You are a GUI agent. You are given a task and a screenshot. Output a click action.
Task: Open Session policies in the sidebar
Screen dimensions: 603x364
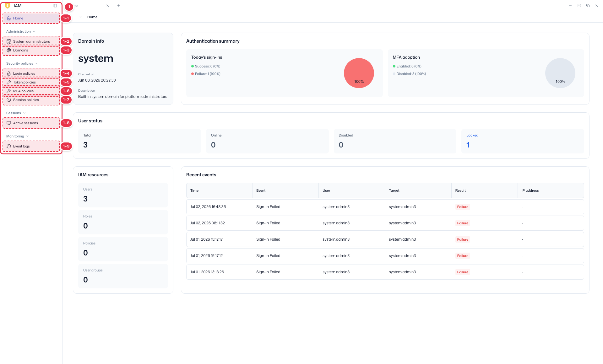31,100
